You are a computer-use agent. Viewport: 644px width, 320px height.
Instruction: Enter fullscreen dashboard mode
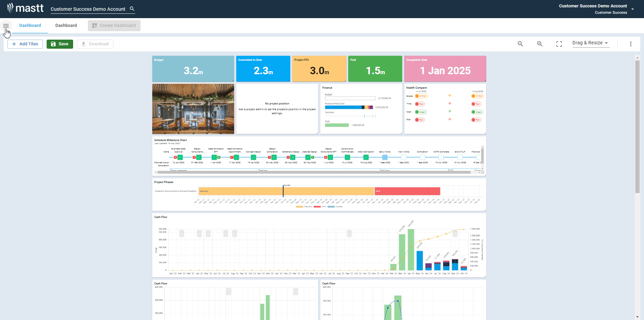559,44
